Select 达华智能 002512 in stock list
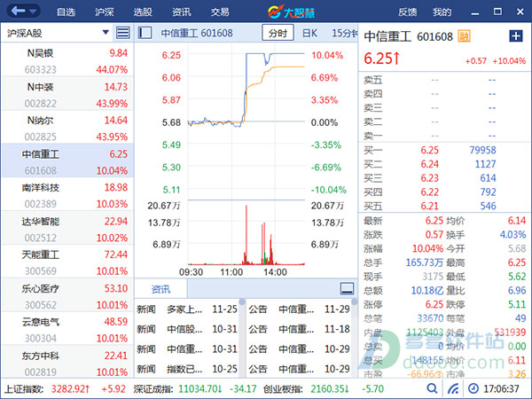 67,228
